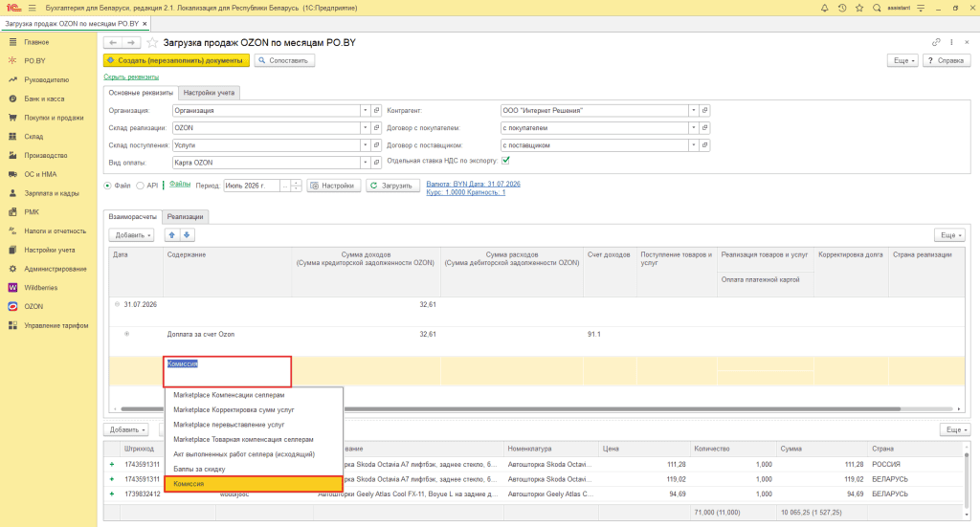
Task: Open the Файлы link
Action: [180, 185]
